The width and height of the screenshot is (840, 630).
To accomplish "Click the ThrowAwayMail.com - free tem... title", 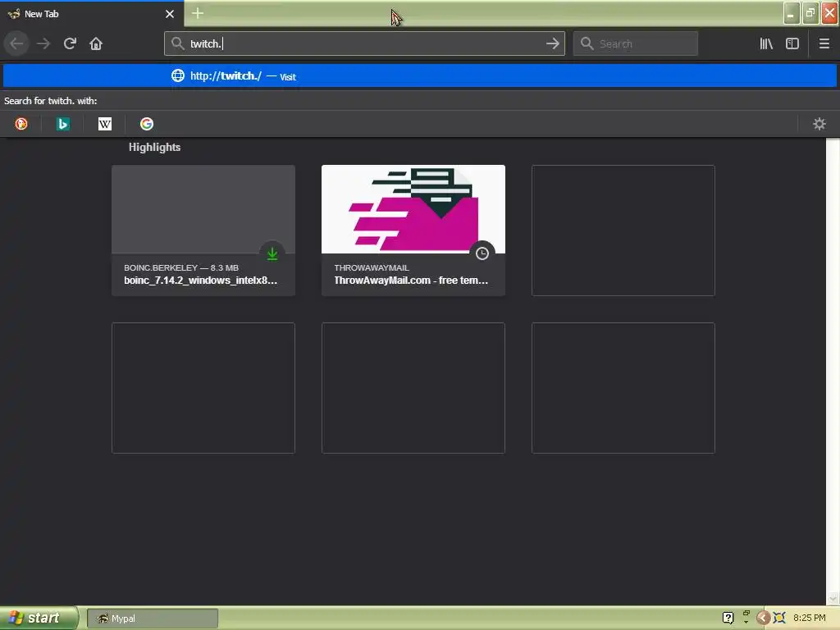I will click(411, 281).
